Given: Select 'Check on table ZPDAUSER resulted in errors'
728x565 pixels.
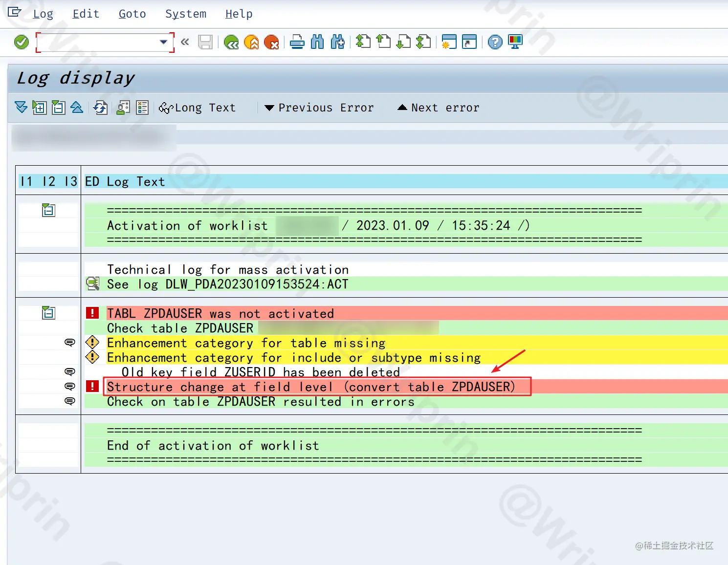Looking at the screenshot, I should click(261, 401).
